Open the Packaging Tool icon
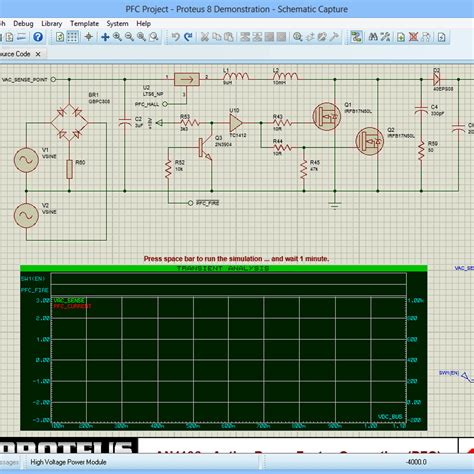Image resolution: width=474 pixels, height=474 pixels. tap(322, 37)
